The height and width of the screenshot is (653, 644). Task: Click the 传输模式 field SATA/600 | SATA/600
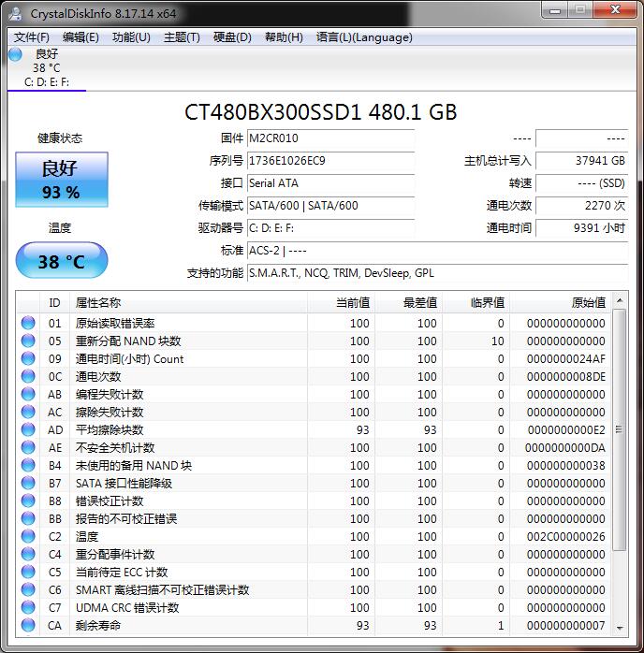[x=330, y=206]
